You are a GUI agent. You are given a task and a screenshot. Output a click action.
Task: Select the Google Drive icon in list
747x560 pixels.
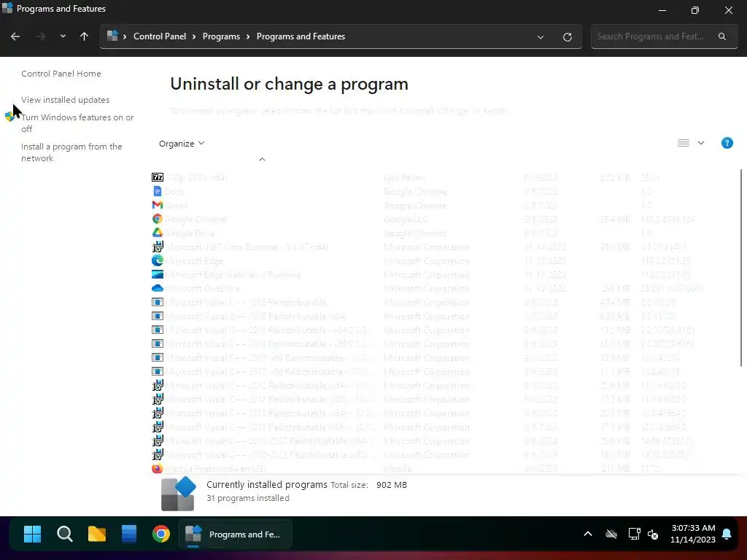coord(158,233)
